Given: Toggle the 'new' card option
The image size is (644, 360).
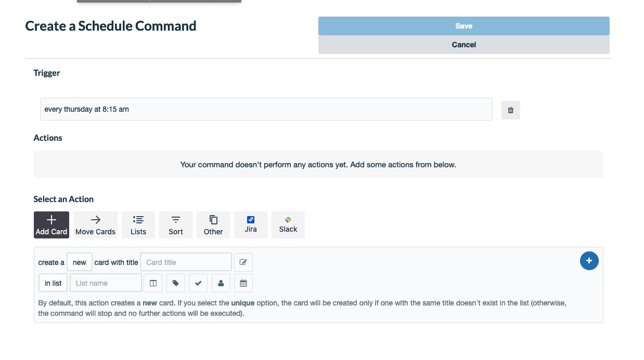Looking at the screenshot, I should 80,262.
